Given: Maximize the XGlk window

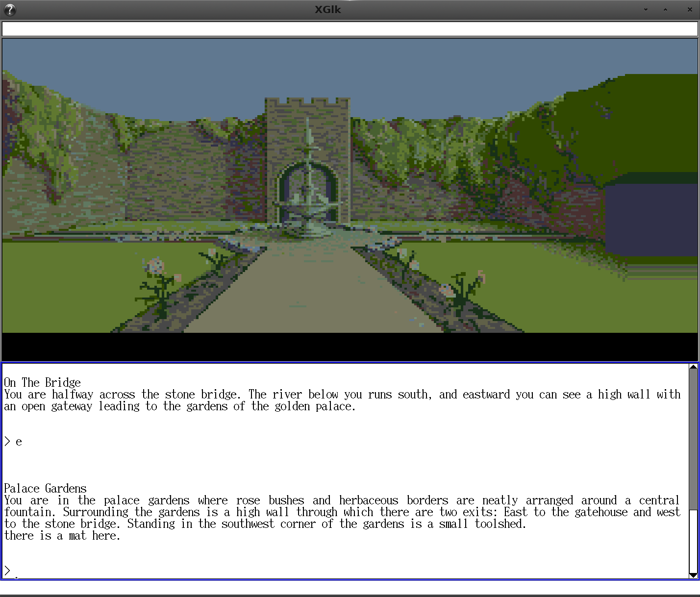Looking at the screenshot, I should [665, 10].
